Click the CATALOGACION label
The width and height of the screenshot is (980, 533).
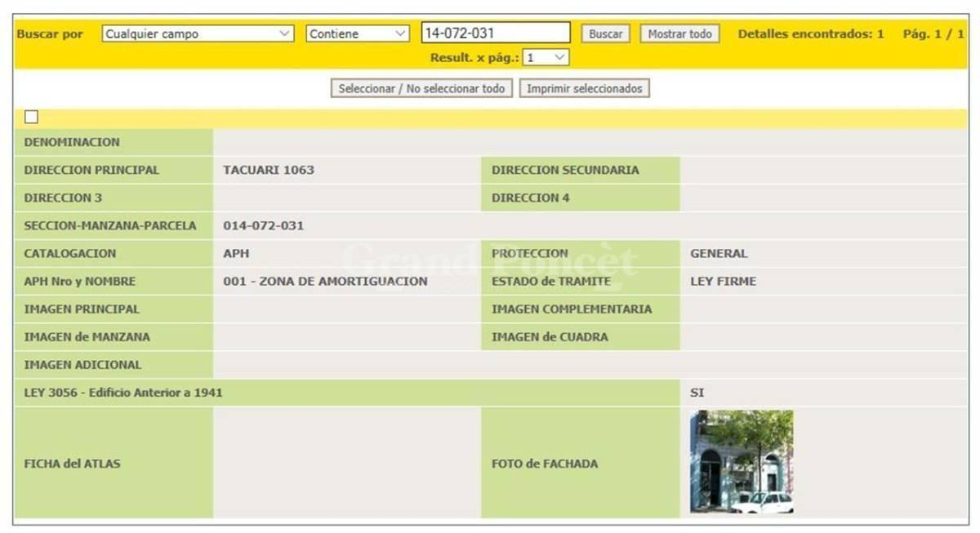70,254
